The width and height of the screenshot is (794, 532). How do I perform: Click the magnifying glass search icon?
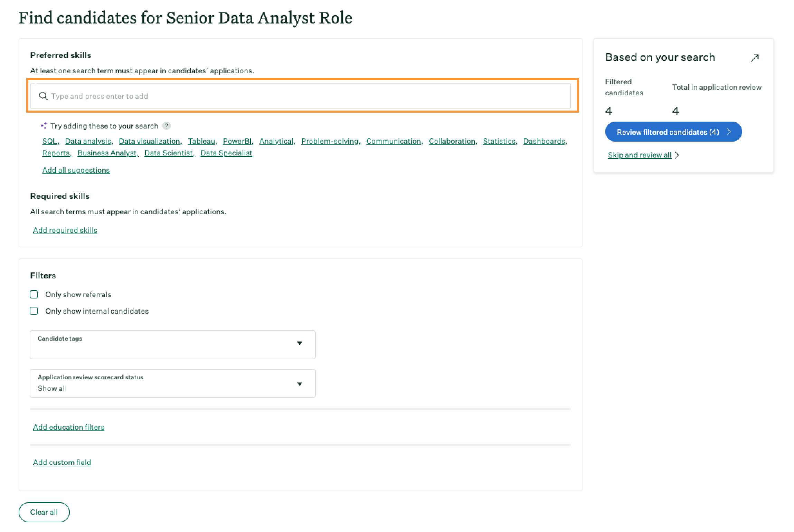point(43,96)
